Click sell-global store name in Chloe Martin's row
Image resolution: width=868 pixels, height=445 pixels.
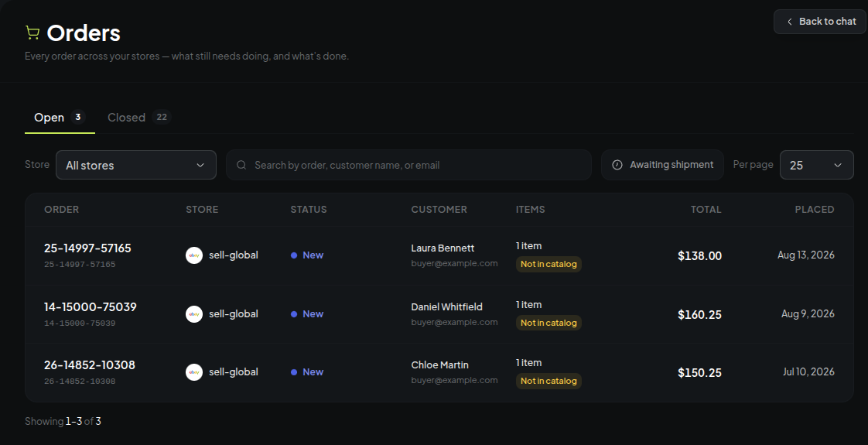(x=234, y=372)
